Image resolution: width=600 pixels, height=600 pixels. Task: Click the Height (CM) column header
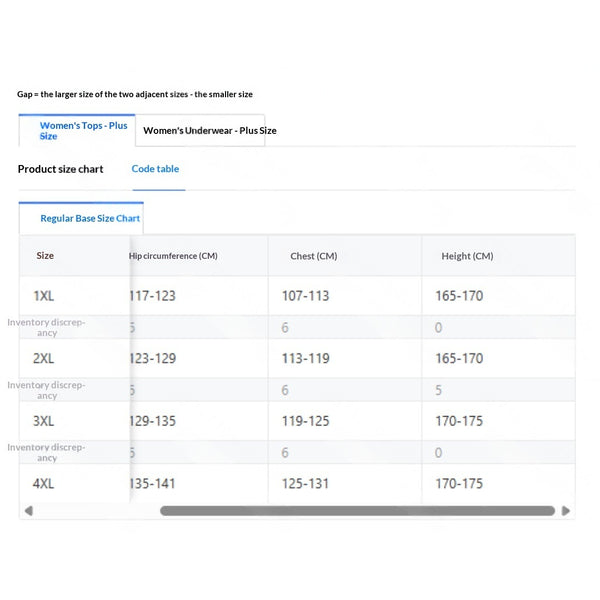click(467, 256)
